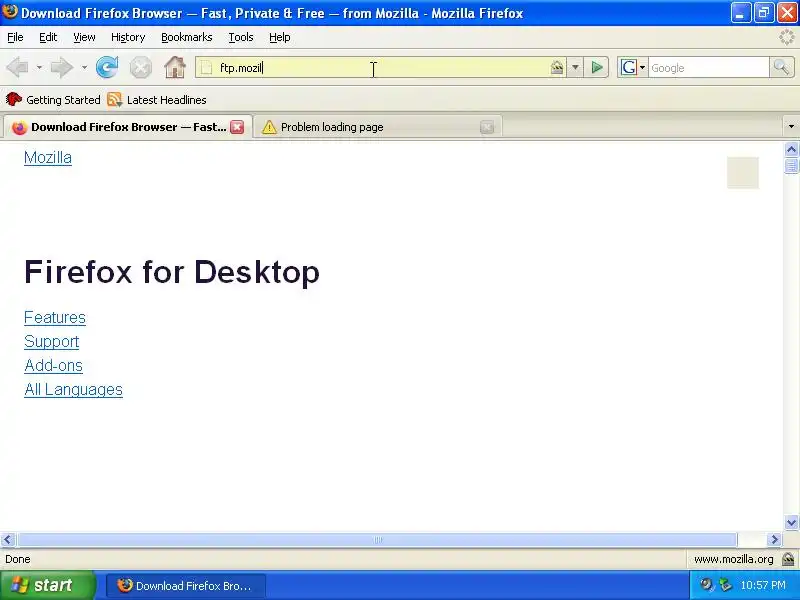Open the address bar history dropdown
This screenshot has width=800, height=600.
pos(575,67)
